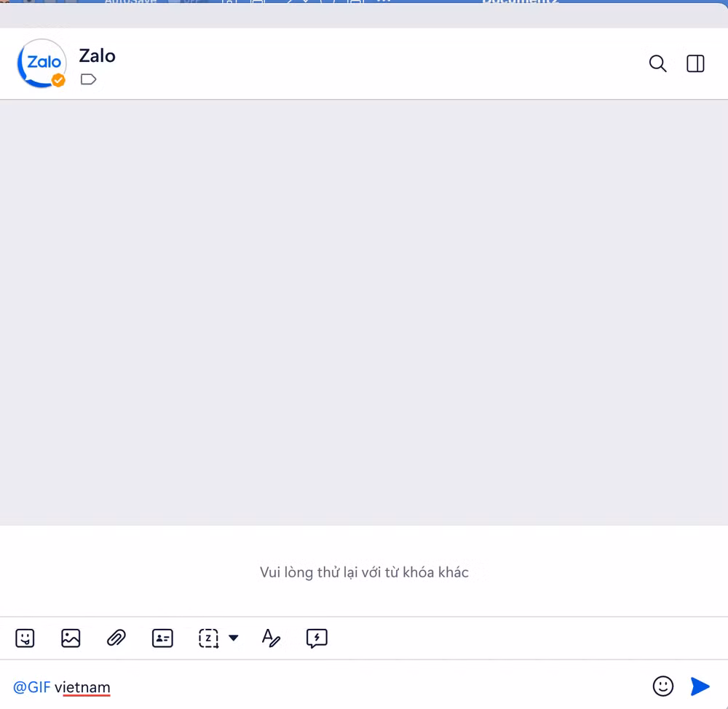
Task: Open the emoji picker
Action: coord(662,686)
